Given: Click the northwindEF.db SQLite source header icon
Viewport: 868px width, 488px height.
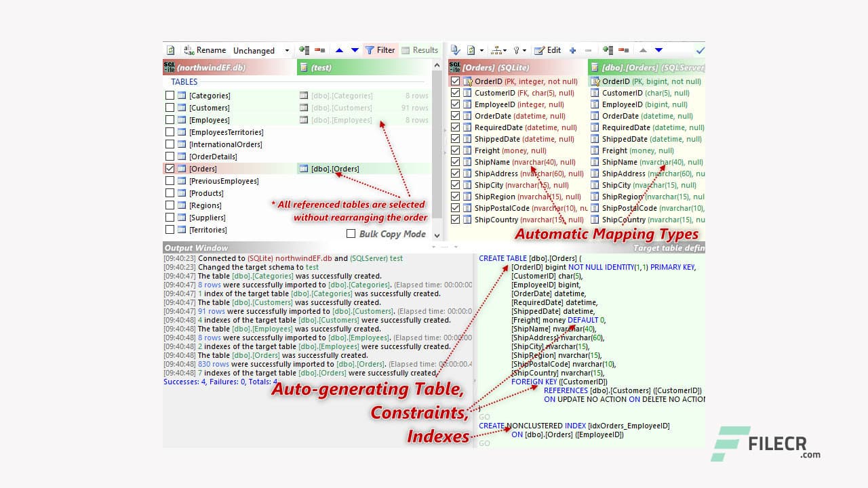Looking at the screenshot, I should (169, 68).
